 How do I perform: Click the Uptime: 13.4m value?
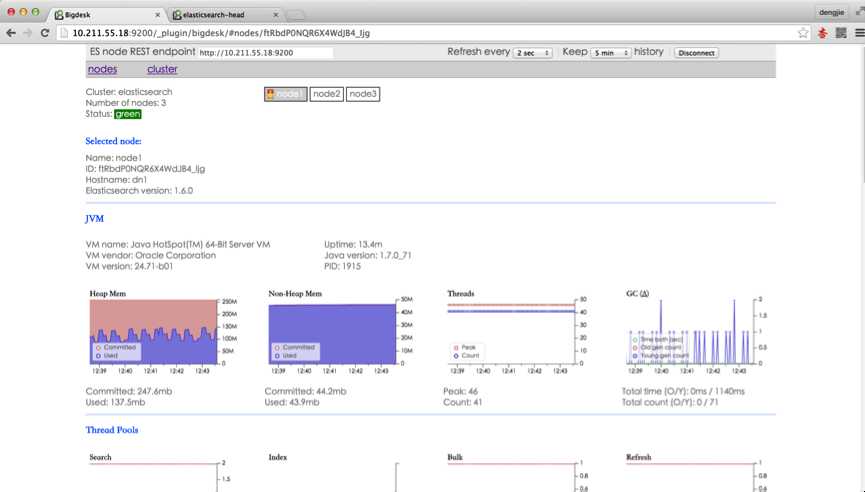coord(353,244)
